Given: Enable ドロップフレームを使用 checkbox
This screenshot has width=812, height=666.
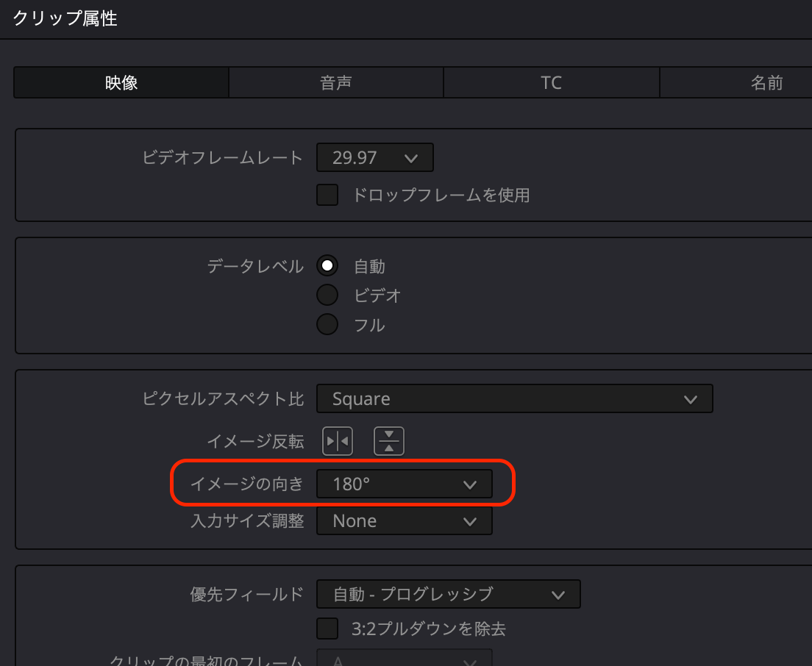Looking at the screenshot, I should click(327, 195).
